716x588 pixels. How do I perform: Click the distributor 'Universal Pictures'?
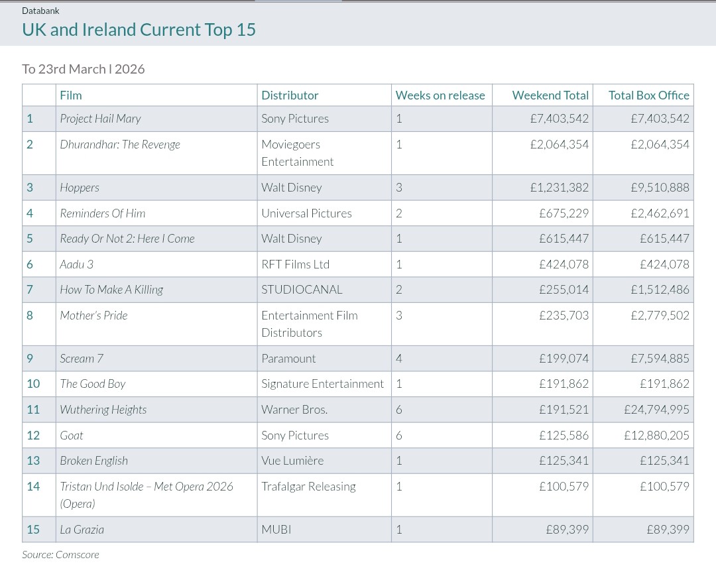coord(306,213)
